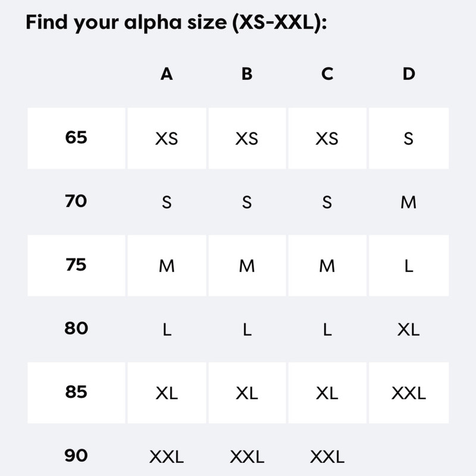Click the column header B
Viewport: 476px width, 476px height.
(x=247, y=74)
